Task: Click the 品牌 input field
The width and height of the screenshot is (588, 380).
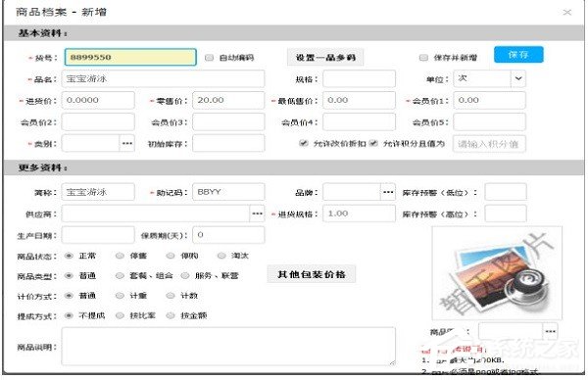Action: [x=352, y=192]
